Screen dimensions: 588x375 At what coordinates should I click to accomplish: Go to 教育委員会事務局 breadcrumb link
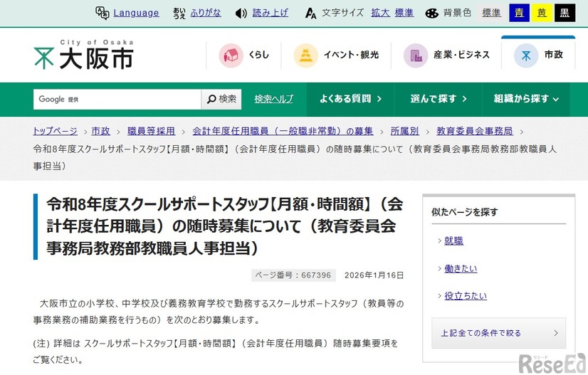click(x=474, y=131)
